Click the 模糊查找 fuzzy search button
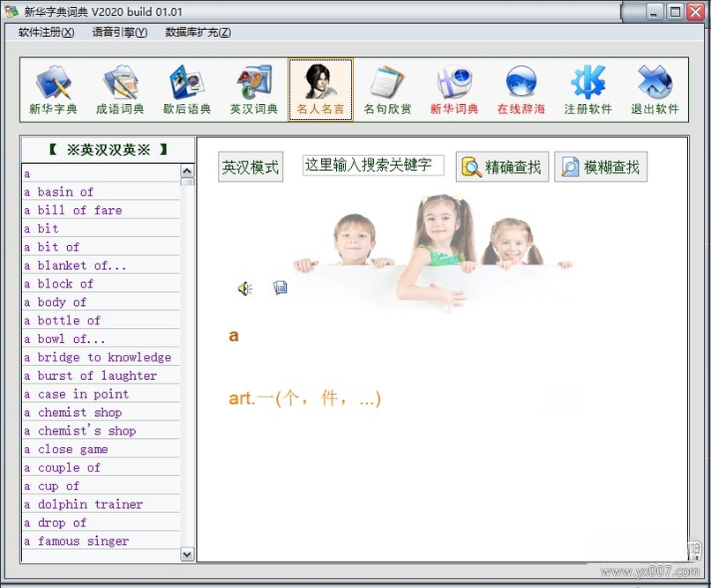Image resolution: width=711 pixels, height=588 pixels. pyautogui.click(x=601, y=167)
